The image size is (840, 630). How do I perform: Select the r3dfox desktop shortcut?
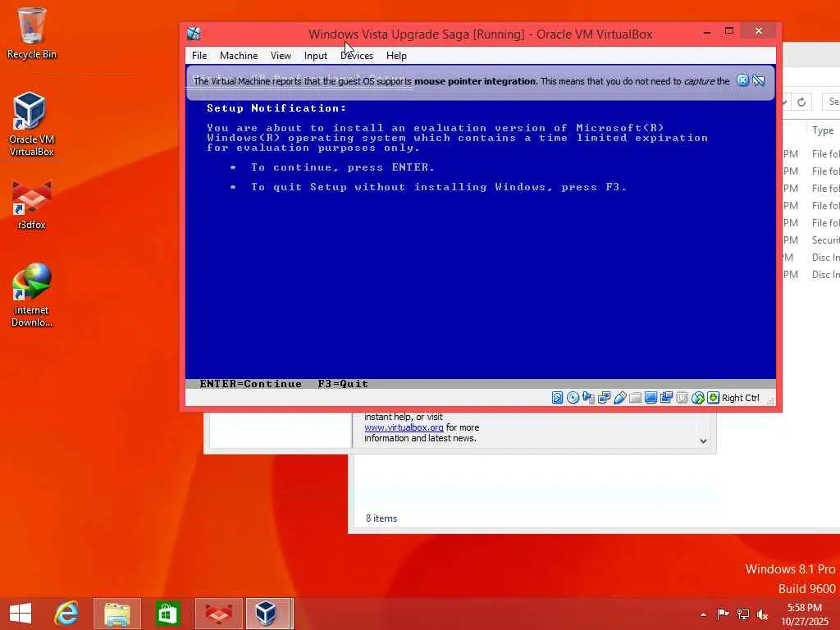32,206
